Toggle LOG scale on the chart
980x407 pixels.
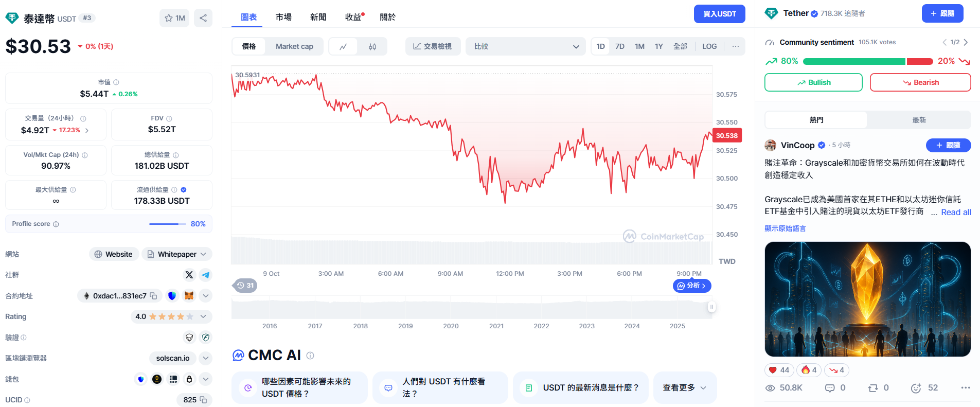pyautogui.click(x=709, y=46)
